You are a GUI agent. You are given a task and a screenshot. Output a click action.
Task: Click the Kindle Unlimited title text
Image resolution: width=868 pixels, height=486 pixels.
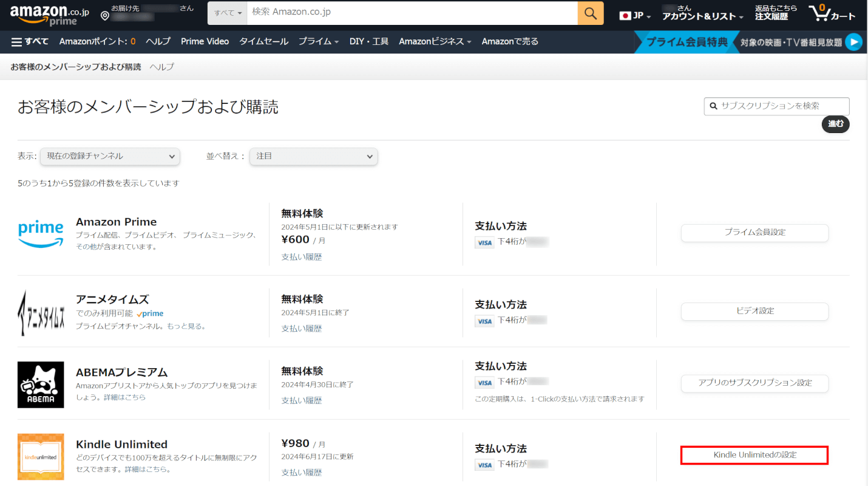click(121, 445)
